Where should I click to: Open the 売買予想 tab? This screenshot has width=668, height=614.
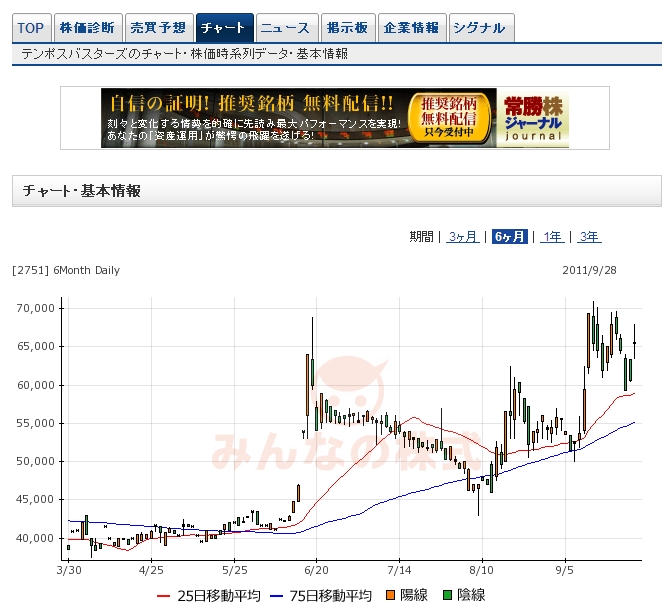pyautogui.click(x=159, y=27)
